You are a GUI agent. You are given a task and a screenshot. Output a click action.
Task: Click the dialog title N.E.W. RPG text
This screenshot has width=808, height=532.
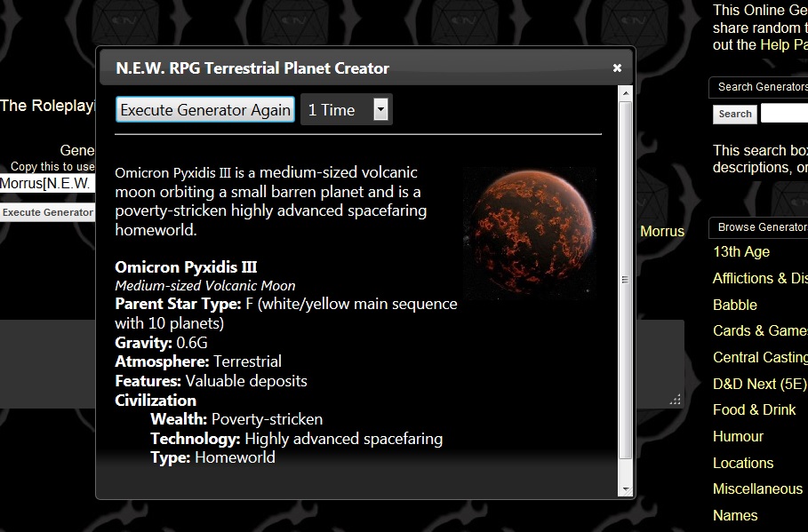[252, 68]
